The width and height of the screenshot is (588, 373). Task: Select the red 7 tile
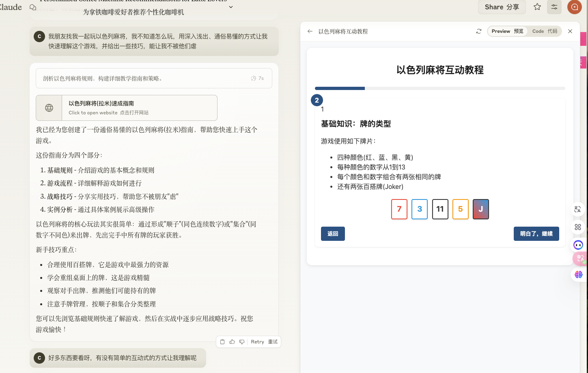click(x=399, y=209)
